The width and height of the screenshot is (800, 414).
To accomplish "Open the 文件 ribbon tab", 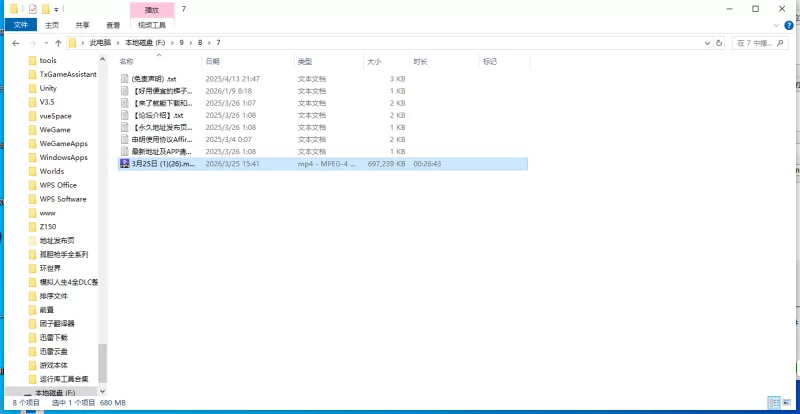I will (21, 25).
